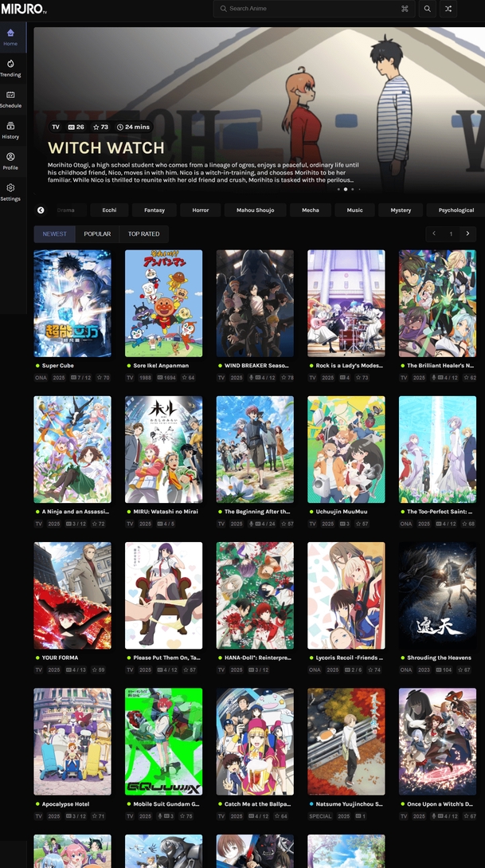The image size is (485, 868).
Task: Focus the Search Anime input field
Action: [x=314, y=8]
